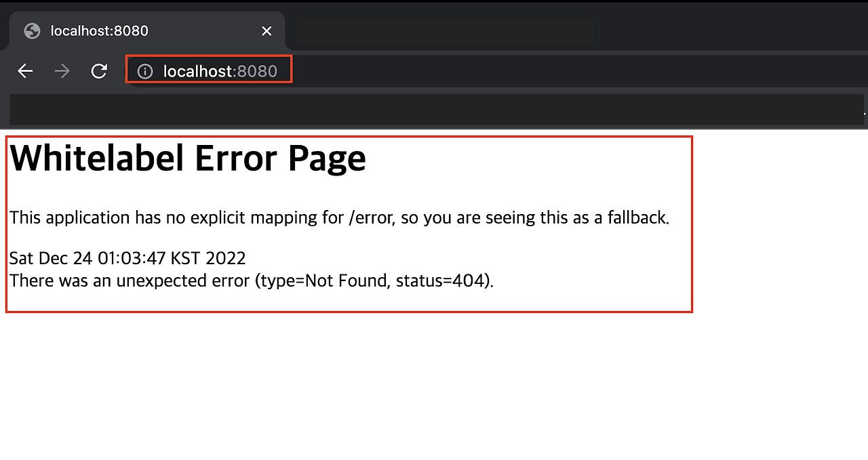Click the reload circular arrow icon
This screenshot has height=460, width=868.
pos(99,70)
